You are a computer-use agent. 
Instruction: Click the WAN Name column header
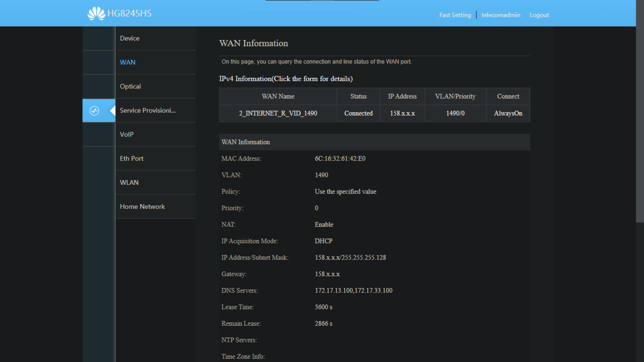click(x=278, y=97)
